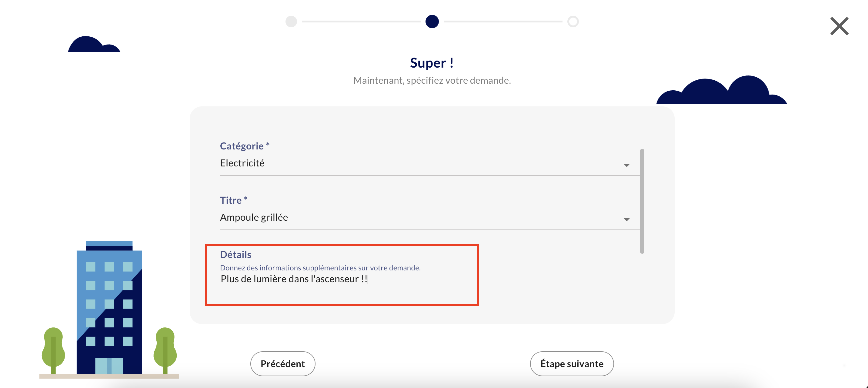Screen dimensions: 868x388
Task: Click the progress line between steps two and three
Action: pyautogui.click(x=503, y=22)
